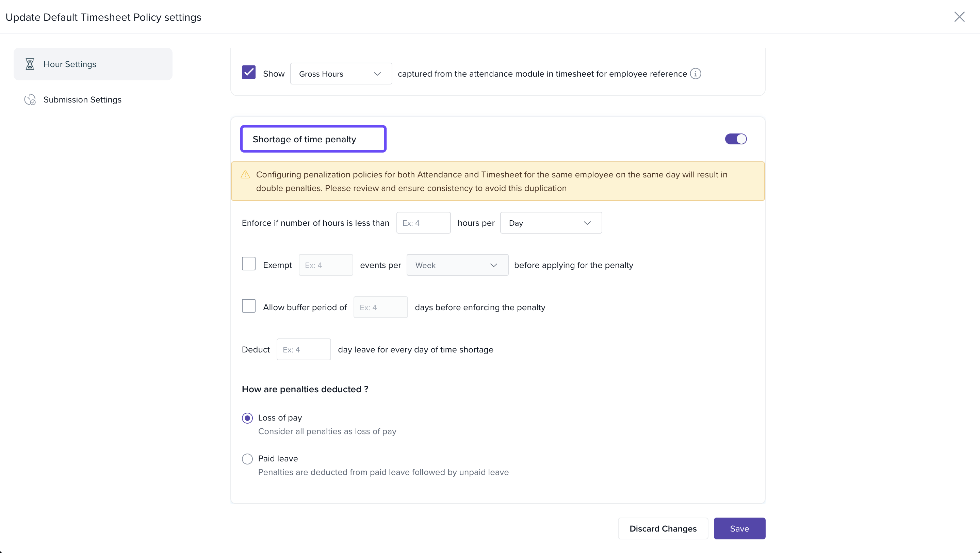
Task: Expand the hours per Day dropdown
Action: click(x=551, y=223)
